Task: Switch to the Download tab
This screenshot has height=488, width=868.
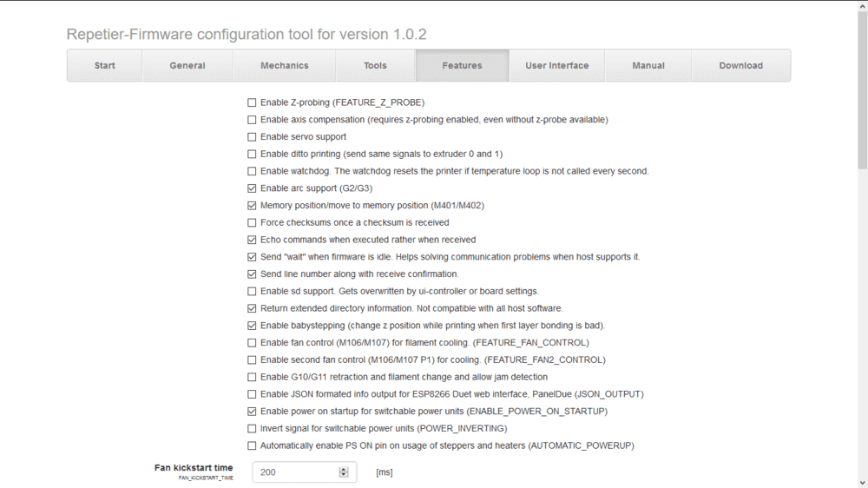Action: [x=740, y=66]
